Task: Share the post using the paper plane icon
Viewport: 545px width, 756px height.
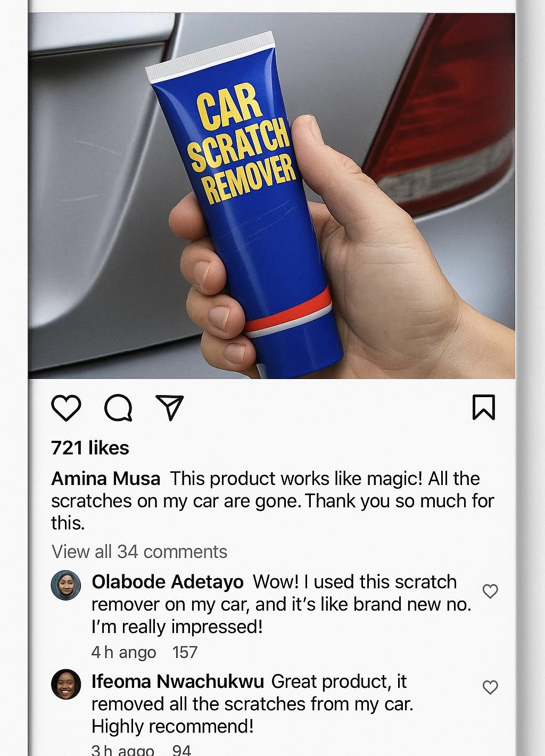Action: (169, 408)
